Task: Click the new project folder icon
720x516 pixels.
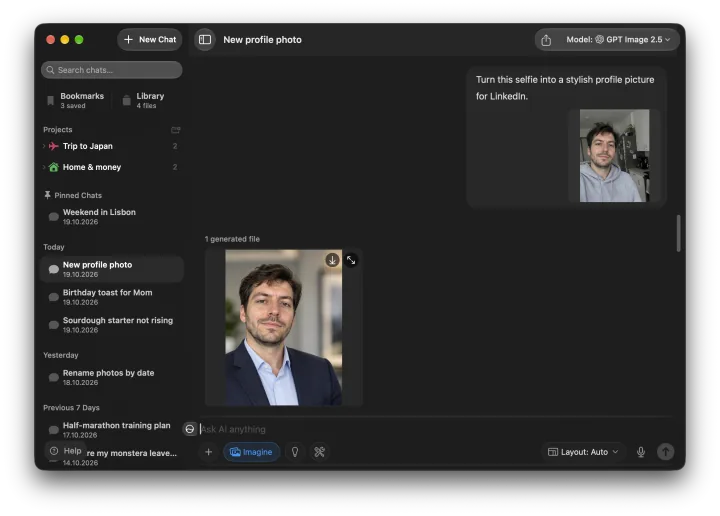Action: 175,130
